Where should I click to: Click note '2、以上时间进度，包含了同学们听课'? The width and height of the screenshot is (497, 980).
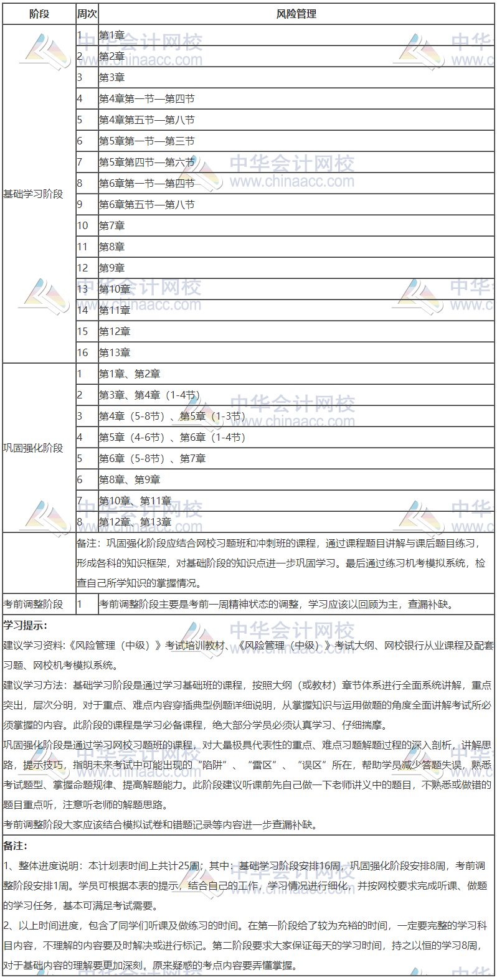point(245,946)
